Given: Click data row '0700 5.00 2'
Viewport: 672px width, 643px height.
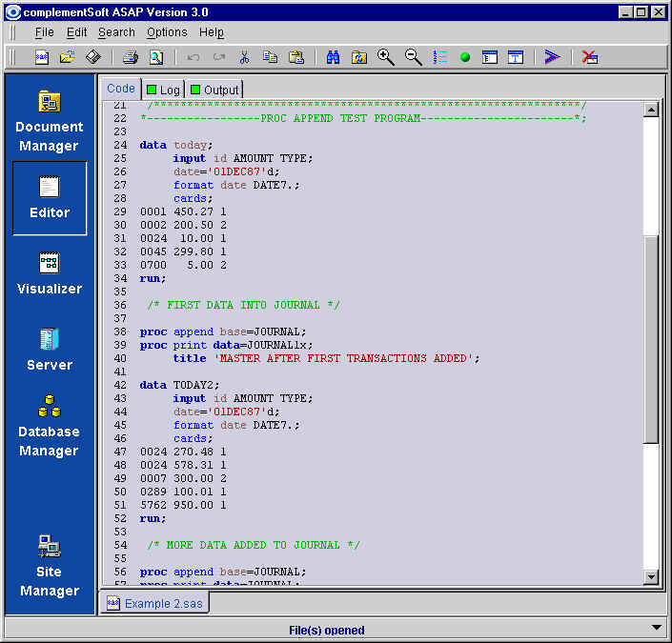Looking at the screenshot, I should pos(183,265).
